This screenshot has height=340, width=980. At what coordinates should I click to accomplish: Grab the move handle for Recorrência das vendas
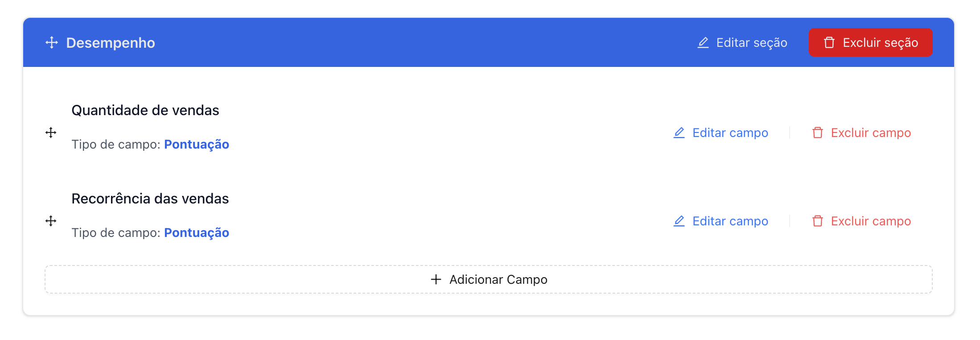(x=51, y=221)
